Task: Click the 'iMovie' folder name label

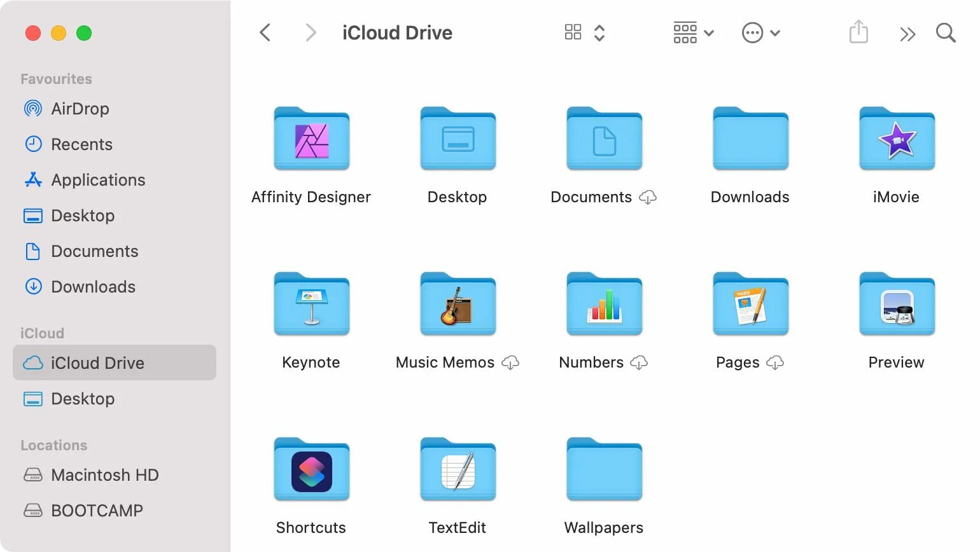Action: pos(896,197)
